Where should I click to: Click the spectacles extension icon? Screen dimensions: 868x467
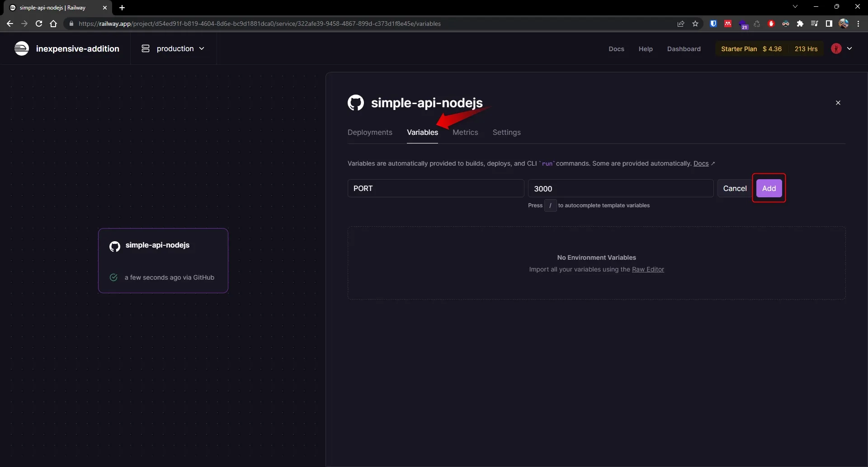[x=786, y=24]
